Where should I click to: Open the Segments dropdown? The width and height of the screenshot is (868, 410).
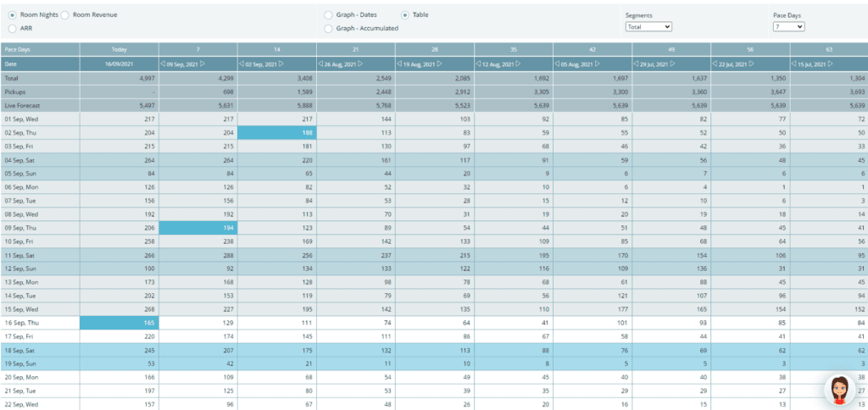[648, 27]
